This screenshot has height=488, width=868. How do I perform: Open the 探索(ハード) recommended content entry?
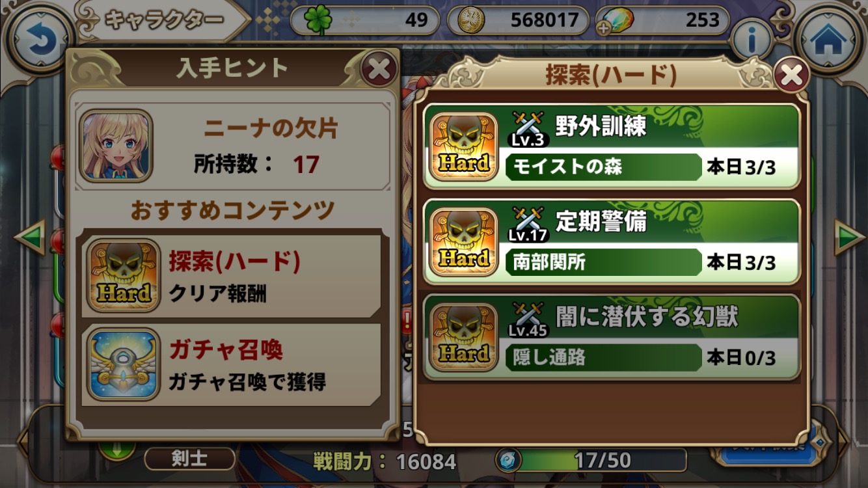231,277
